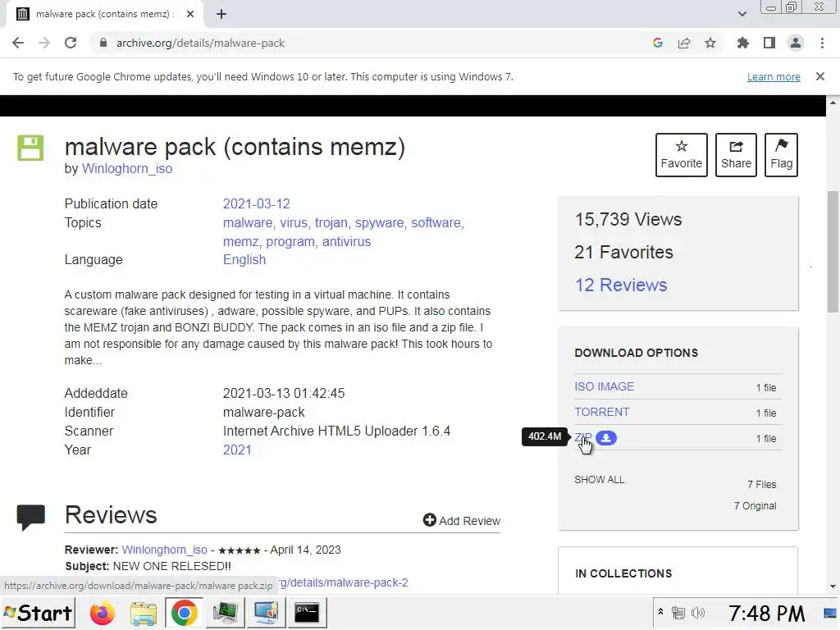Click the ZIP download link
This screenshot has width=840, height=630.
(x=583, y=437)
